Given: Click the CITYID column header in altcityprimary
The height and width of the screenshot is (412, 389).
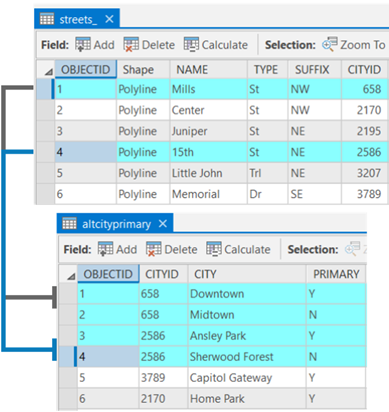Looking at the screenshot, I should (163, 274).
